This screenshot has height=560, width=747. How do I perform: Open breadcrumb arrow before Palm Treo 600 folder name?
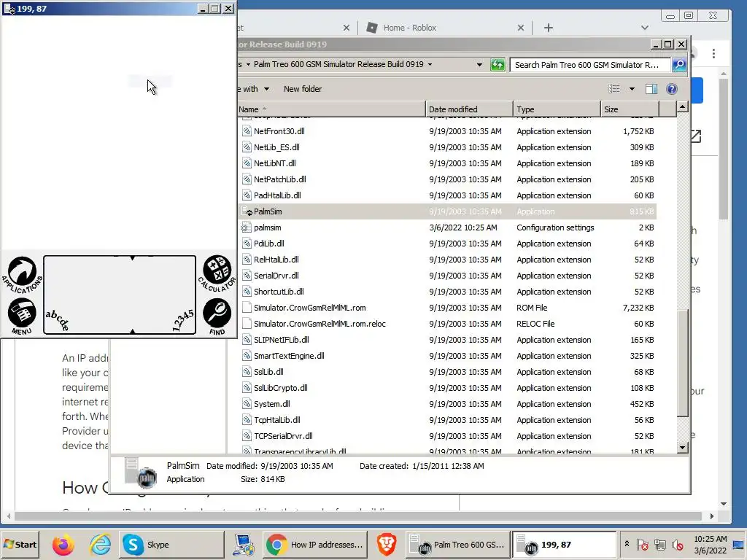point(248,64)
